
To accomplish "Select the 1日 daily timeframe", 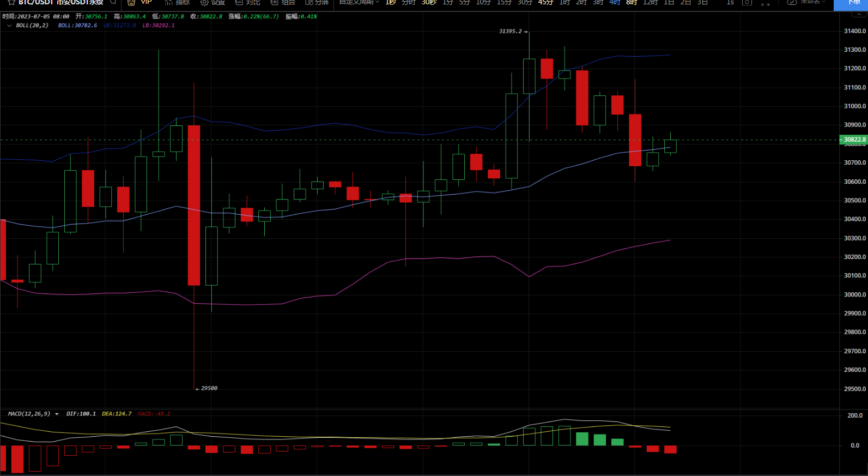I will pos(669,2).
